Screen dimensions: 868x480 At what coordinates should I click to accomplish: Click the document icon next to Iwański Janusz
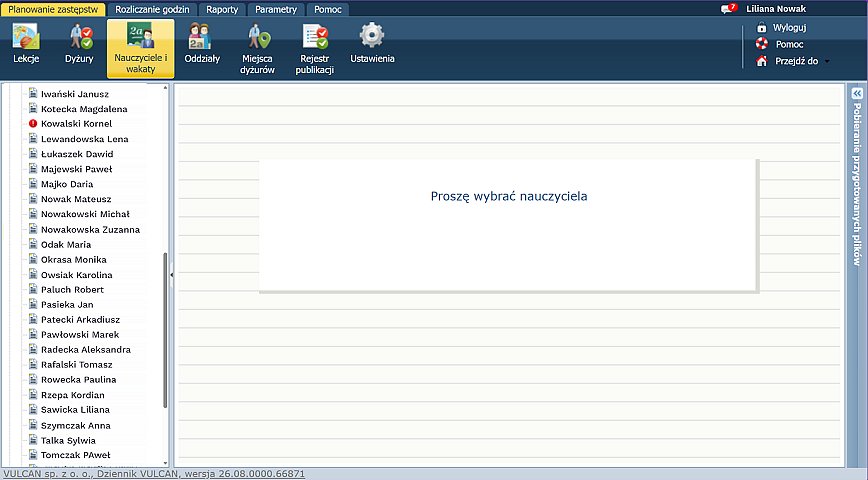pyautogui.click(x=33, y=94)
